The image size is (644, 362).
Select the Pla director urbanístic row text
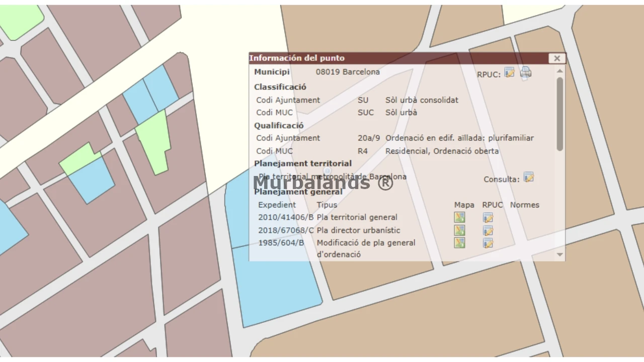tap(358, 230)
